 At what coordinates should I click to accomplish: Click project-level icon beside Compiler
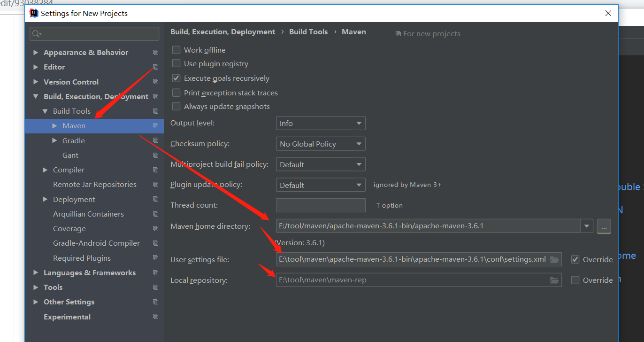click(x=155, y=170)
